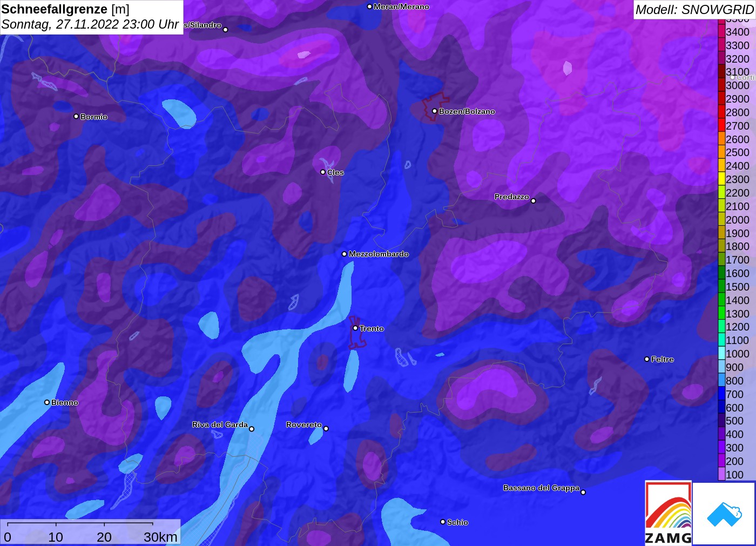The image size is (756, 546).
Task: Click the blue cloud house logo
Action: coord(724,514)
